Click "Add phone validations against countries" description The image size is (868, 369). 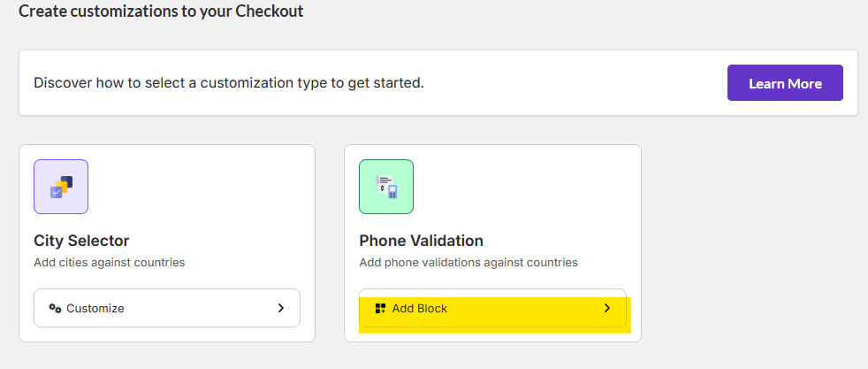[468, 262]
